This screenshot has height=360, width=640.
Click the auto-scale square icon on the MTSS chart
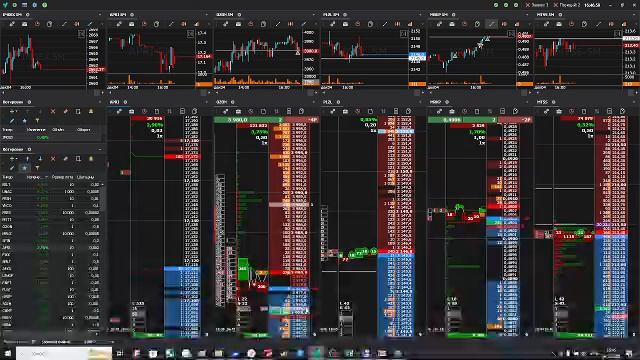coord(618,33)
